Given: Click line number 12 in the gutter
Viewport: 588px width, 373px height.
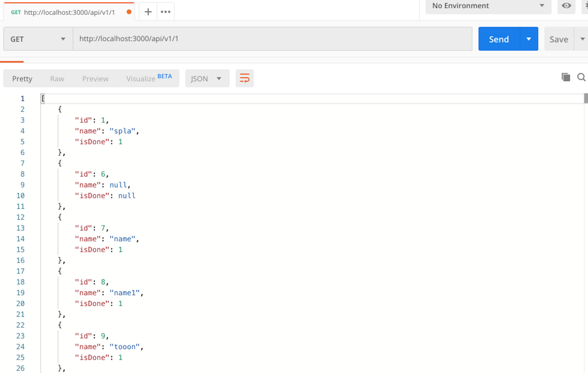Looking at the screenshot, I should tap(20, 217).
